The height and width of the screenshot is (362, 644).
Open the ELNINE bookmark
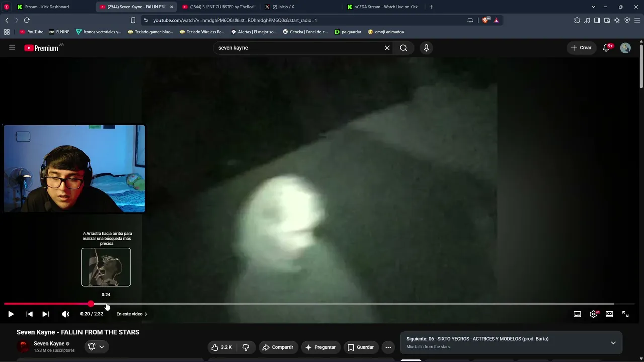pos(59,32)
